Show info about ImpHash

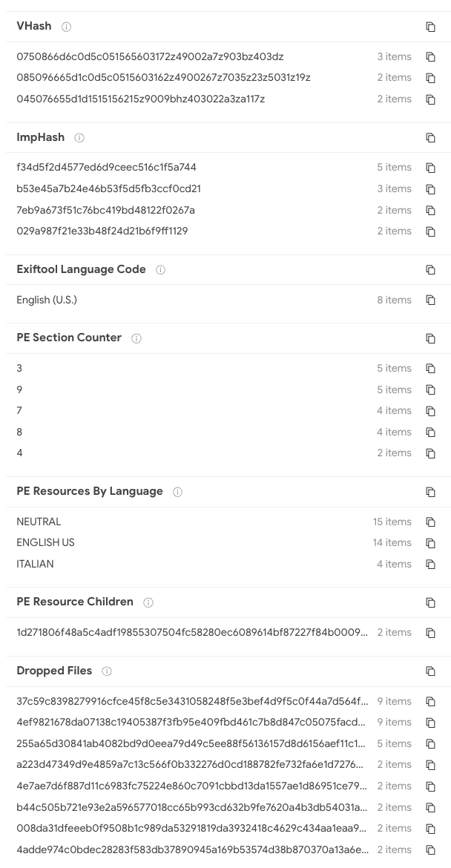79,138
